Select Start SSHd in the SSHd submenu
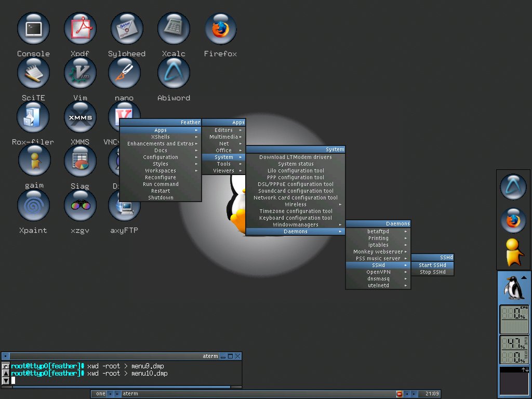Viewport: 532px width, 399px height. pos(432,265)
